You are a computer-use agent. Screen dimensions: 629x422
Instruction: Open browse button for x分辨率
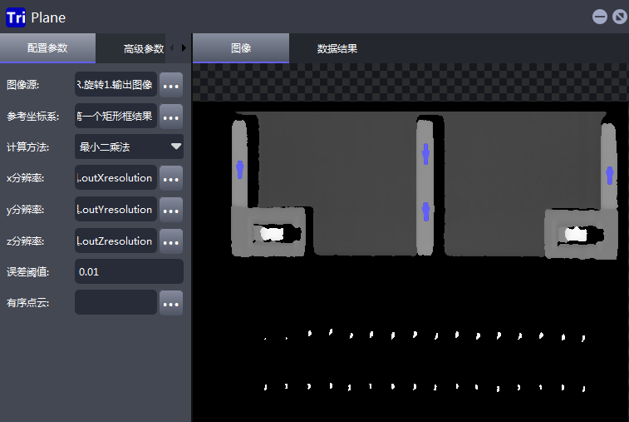click(x=171, y=178)
